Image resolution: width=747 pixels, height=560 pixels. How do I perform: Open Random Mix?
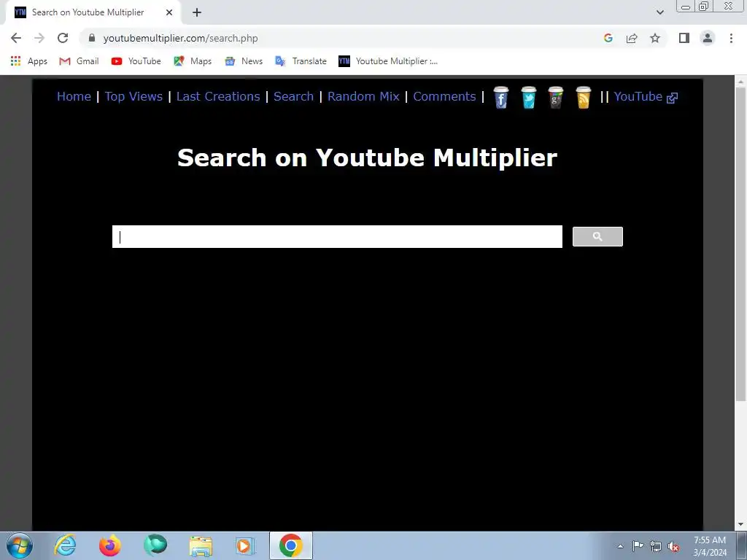tap(363, 97)
